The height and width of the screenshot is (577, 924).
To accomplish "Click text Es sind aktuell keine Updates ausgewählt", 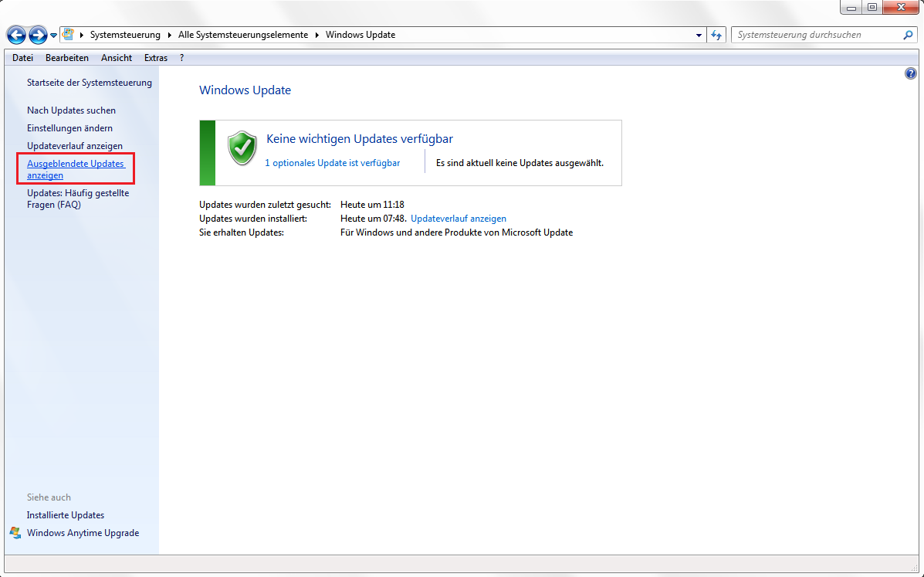I will pyautogui.click(x=520, y=163).
